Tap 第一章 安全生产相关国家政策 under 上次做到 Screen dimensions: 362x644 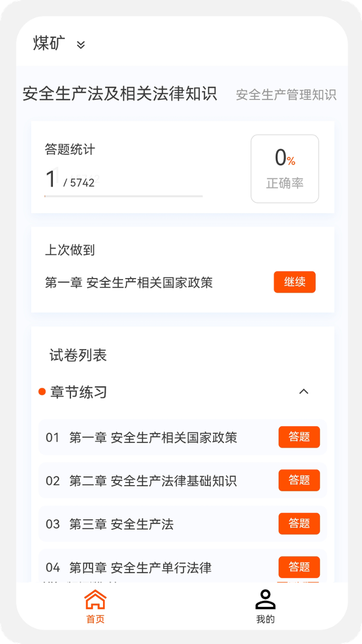tap(129, 283)
